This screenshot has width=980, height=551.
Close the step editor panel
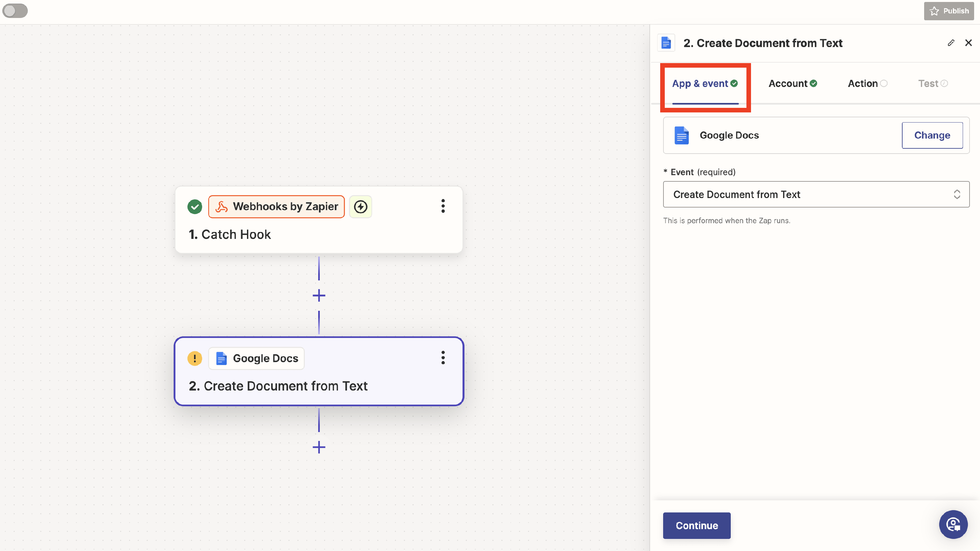(x=968, y=43)
